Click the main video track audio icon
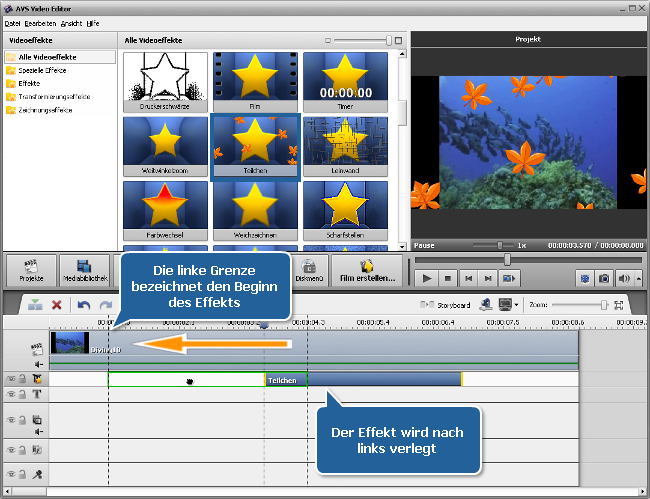Viewport: 650px width, 499px height. coord(39,364)
